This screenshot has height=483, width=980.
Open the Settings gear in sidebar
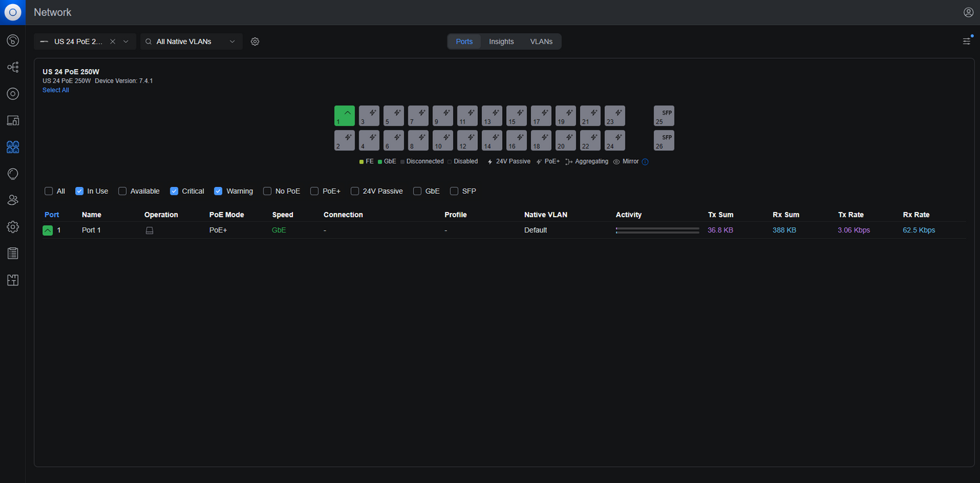[x=12, y=226]
